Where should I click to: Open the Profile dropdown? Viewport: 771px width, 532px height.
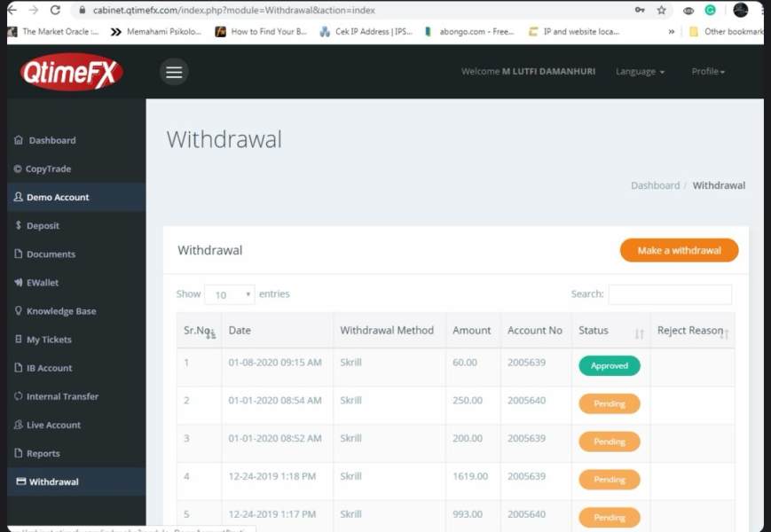708,72
